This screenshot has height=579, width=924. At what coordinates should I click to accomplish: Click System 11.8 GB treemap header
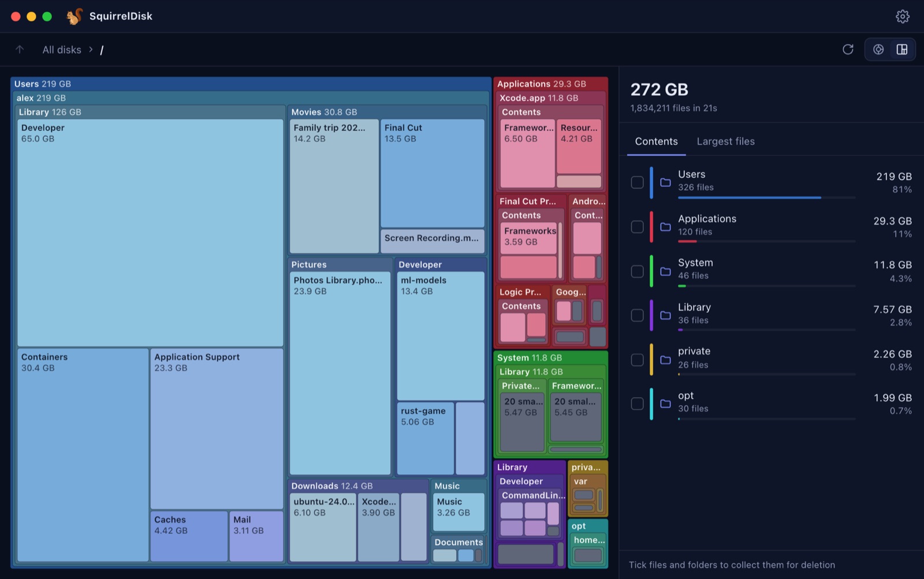coord(550,358)
